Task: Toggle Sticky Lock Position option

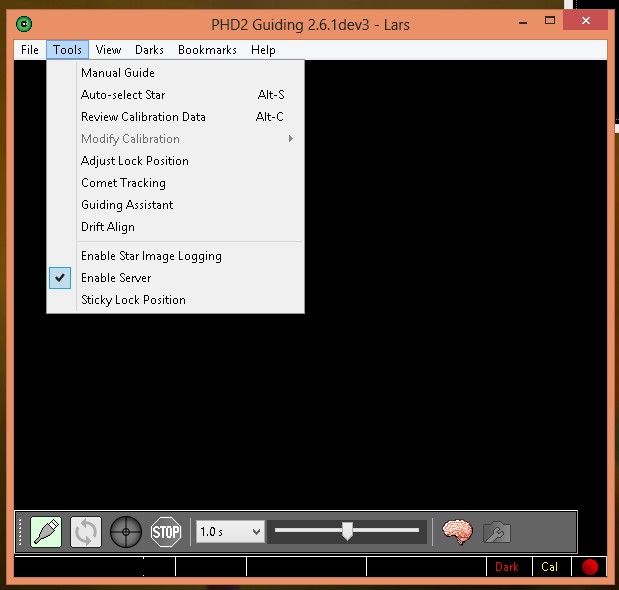Action: pyautogui.click(x=176, y=300)
